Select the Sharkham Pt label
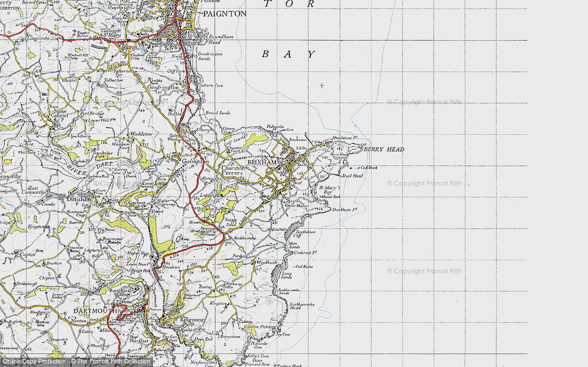This screenshot has width=588, height=367. 344,210
